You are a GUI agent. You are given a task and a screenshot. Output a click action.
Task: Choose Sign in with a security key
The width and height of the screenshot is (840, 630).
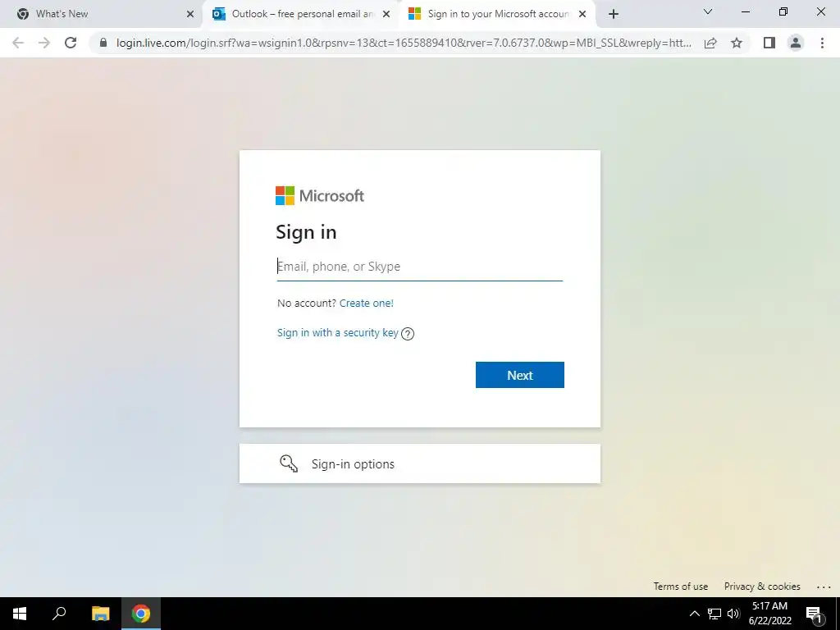tap(337, 333)
